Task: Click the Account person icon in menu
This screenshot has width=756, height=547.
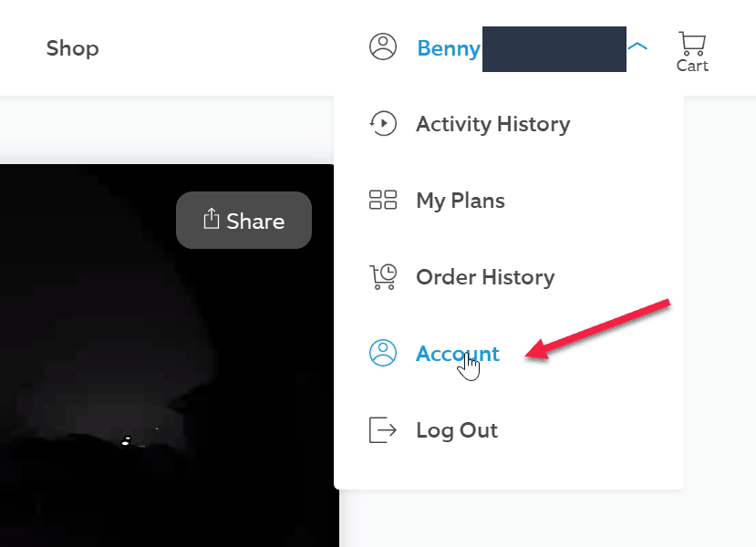Action: coord(383,354)
